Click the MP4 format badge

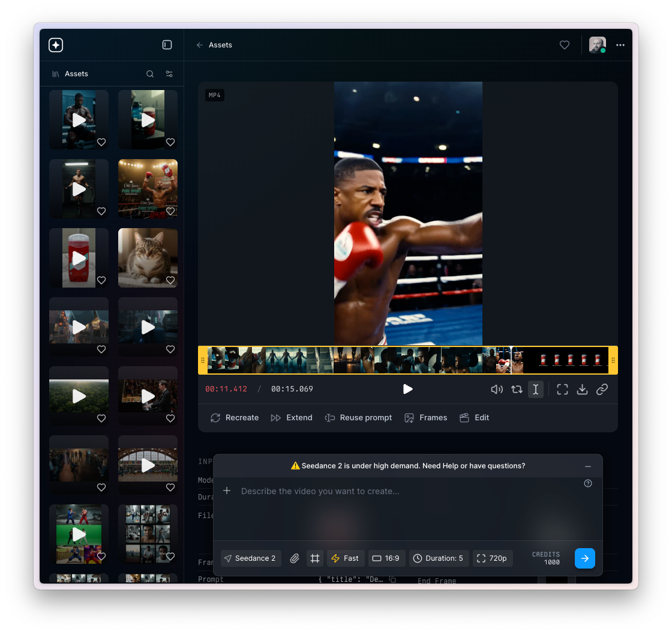(x=215, y=95)
